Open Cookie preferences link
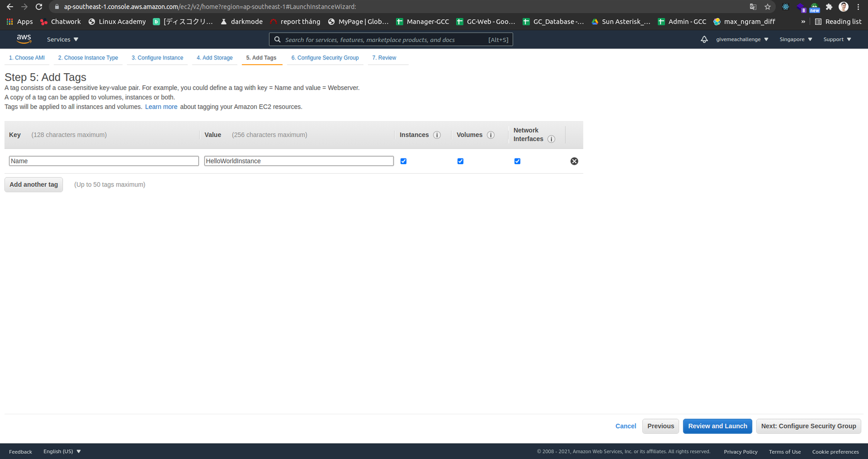This screenshot has width=868, height=459. pos(835,452)
